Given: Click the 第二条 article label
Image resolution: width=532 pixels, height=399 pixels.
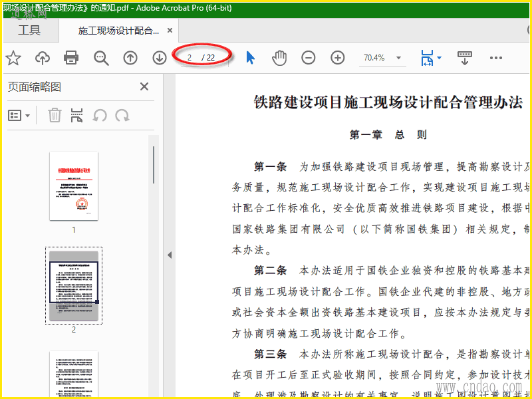Looking at the screenshot, I should [271, 271].
